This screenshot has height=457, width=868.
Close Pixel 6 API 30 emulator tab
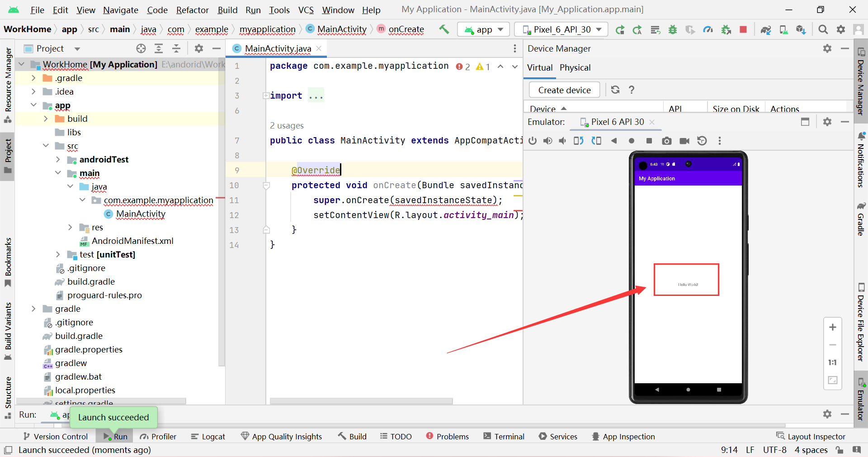point(651,122)
